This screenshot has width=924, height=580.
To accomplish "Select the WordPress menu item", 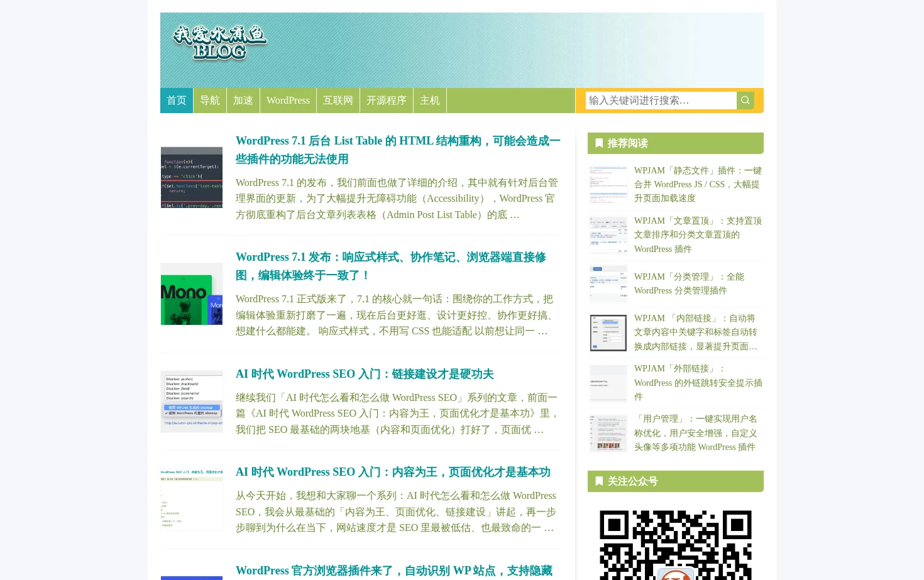I will 288,101.
